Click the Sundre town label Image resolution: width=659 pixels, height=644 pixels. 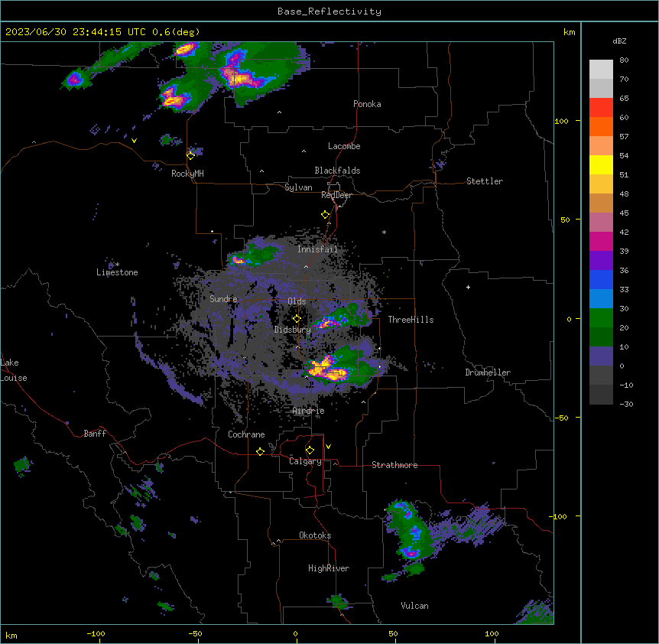[x=223, y=299]
